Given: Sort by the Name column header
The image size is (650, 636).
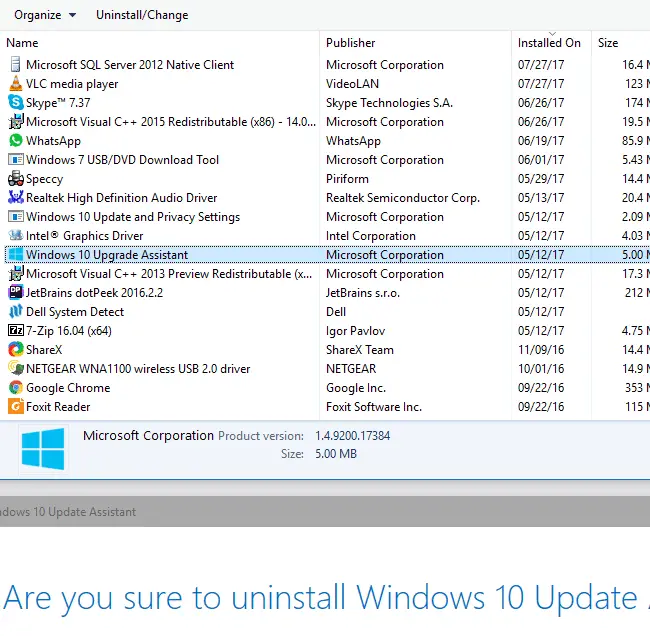Looking at the screenshot, I should pos(22,43).
